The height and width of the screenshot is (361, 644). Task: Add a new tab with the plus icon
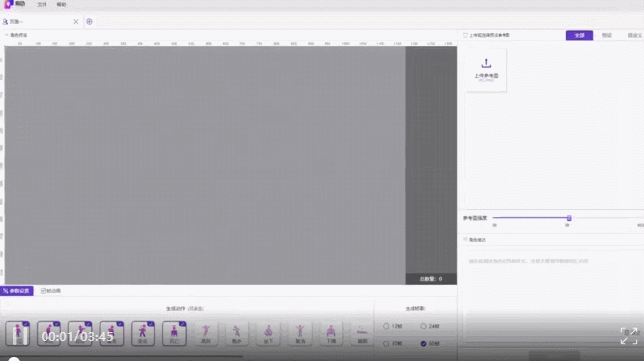89,22
